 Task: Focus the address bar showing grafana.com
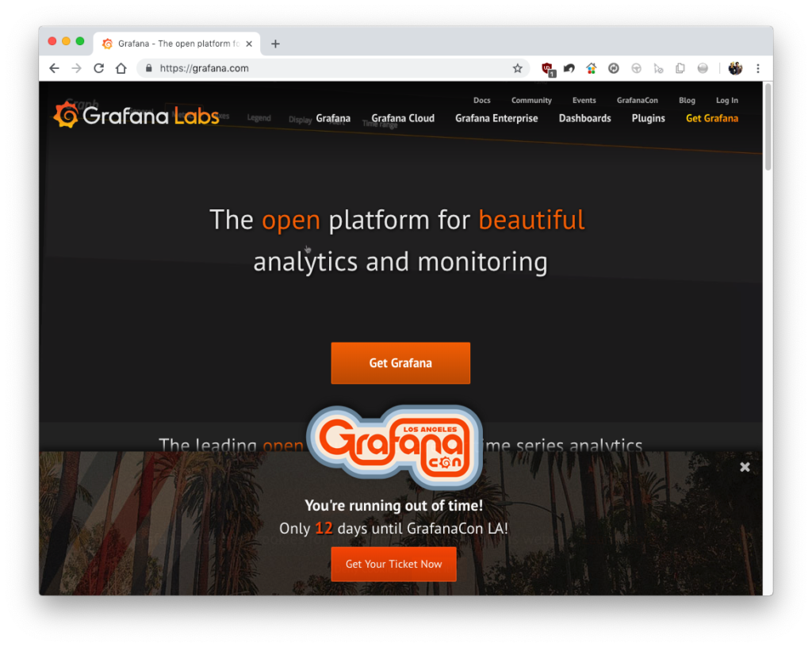pyautogui.click(x=331, y=68)
